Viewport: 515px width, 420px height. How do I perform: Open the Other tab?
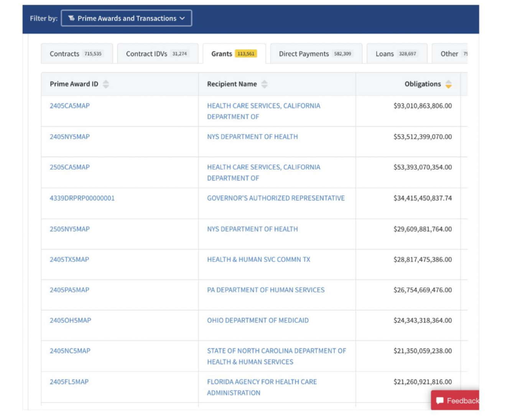coord(450,54)
